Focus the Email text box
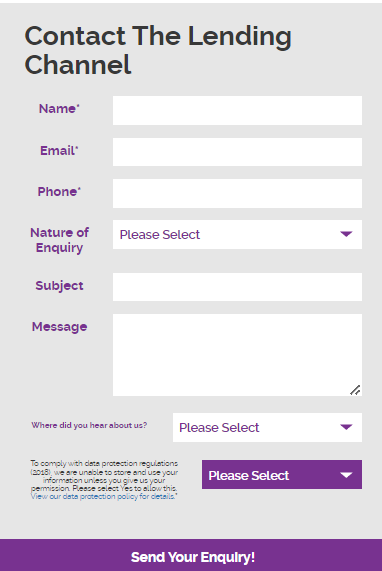The height and width of the screenshot is (571, 382). [x=237, y=152]
